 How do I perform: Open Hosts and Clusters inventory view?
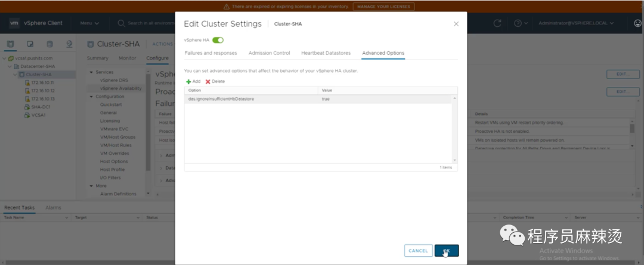pos(10,44)
